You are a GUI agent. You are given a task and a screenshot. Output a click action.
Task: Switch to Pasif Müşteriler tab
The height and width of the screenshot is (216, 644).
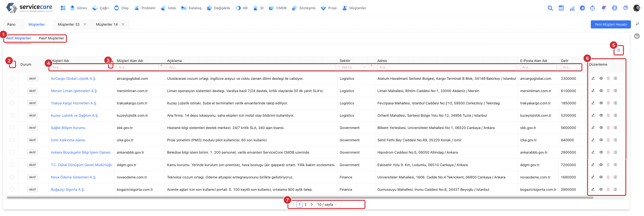click(51, 38)
